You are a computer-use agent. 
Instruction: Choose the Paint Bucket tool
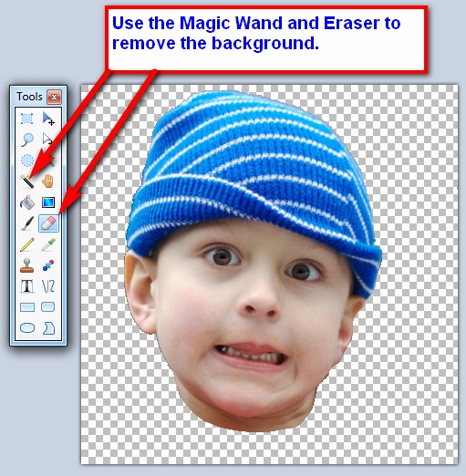(27, 202)
